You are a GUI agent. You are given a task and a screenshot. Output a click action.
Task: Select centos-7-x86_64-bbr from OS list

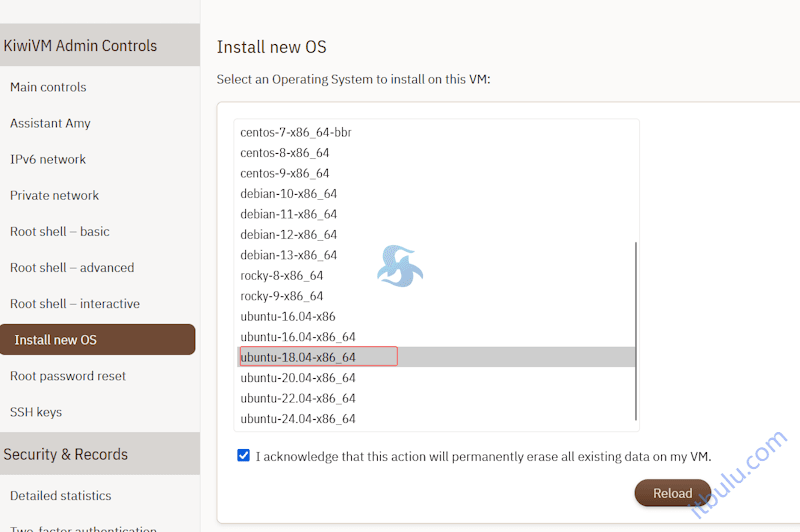pos(296,132)
